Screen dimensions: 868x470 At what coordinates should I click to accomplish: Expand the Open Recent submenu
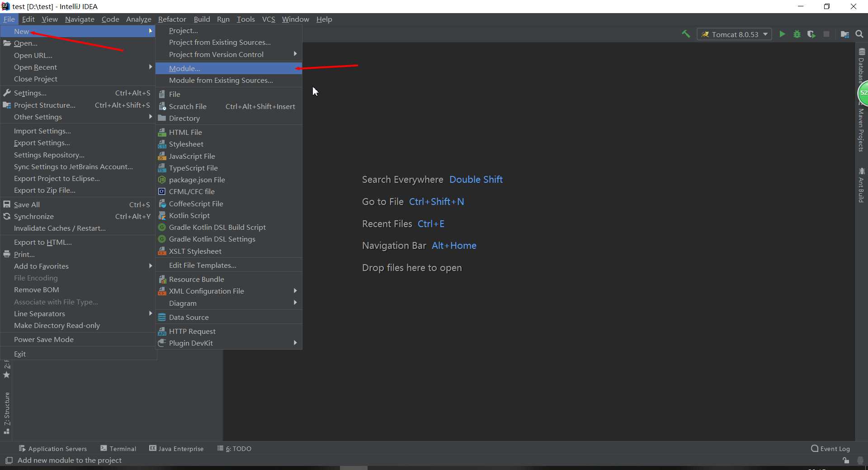78,67
